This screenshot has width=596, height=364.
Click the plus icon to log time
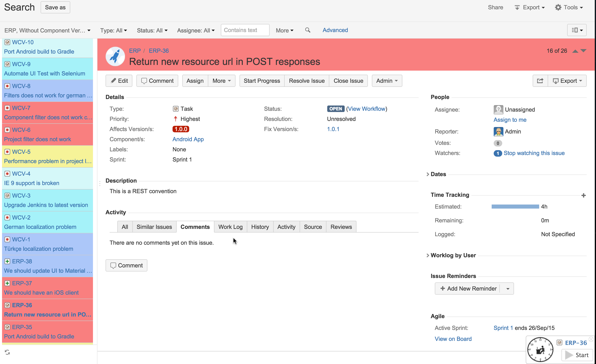583,195
